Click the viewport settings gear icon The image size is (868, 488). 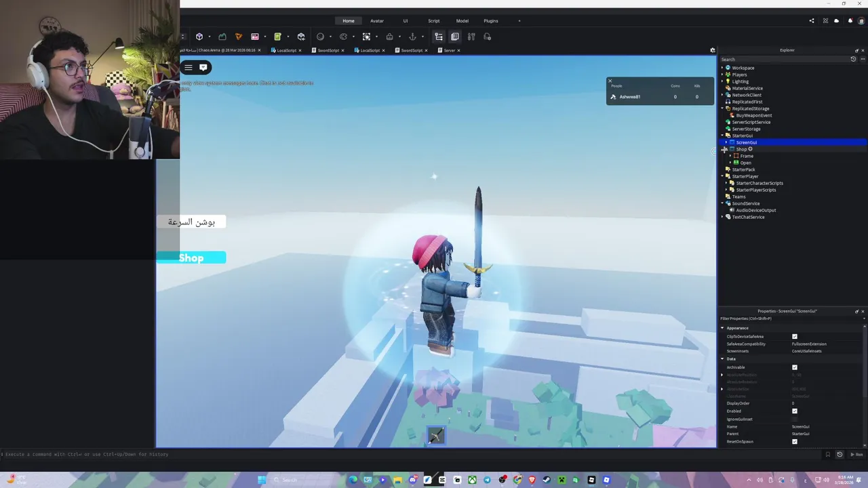(712, 50)
